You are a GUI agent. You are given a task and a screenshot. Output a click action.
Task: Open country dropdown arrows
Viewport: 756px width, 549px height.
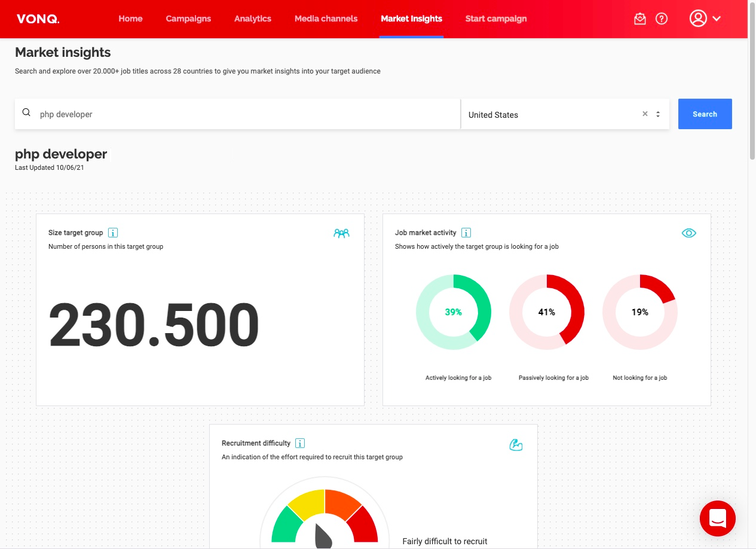(x=658, y=114)
